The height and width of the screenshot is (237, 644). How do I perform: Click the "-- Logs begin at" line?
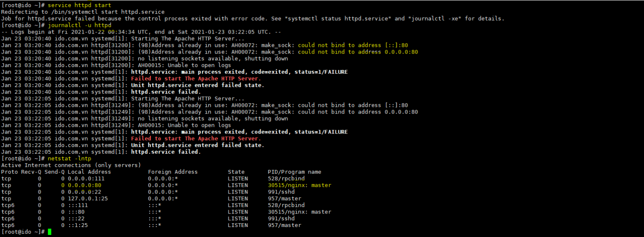pyautogui.click(x=141, y=32)
